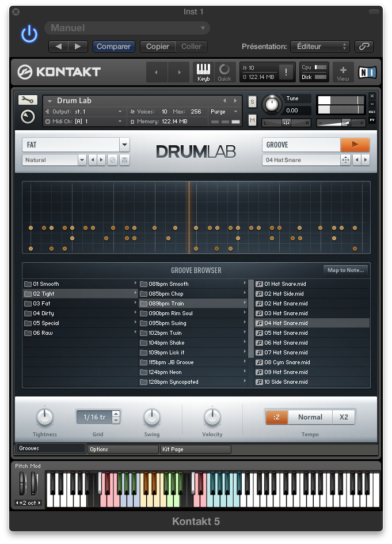Click the next preset arrow in header
Image resolution: width=392 pixels, height=544 pixels.
coord(78,46)
